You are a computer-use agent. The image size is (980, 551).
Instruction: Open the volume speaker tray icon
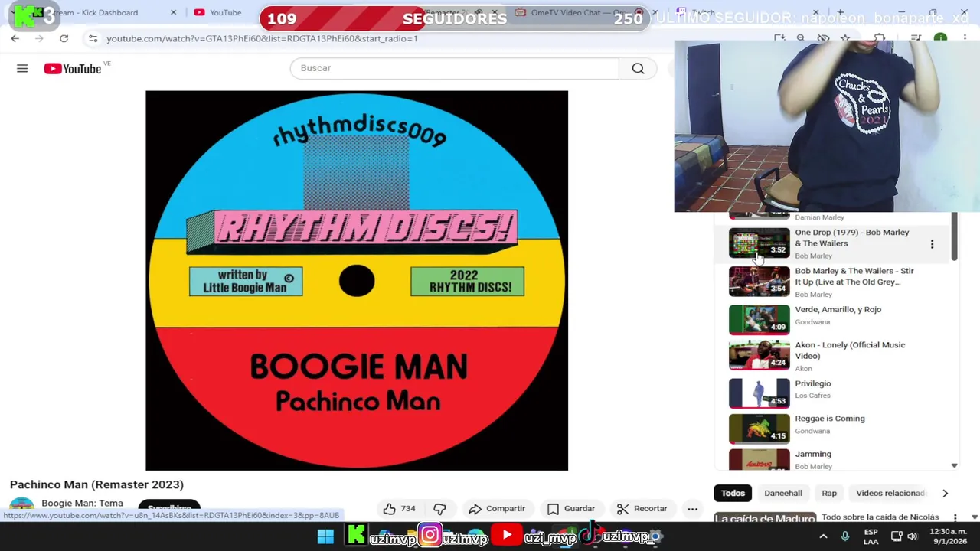(x=912, y=536)
